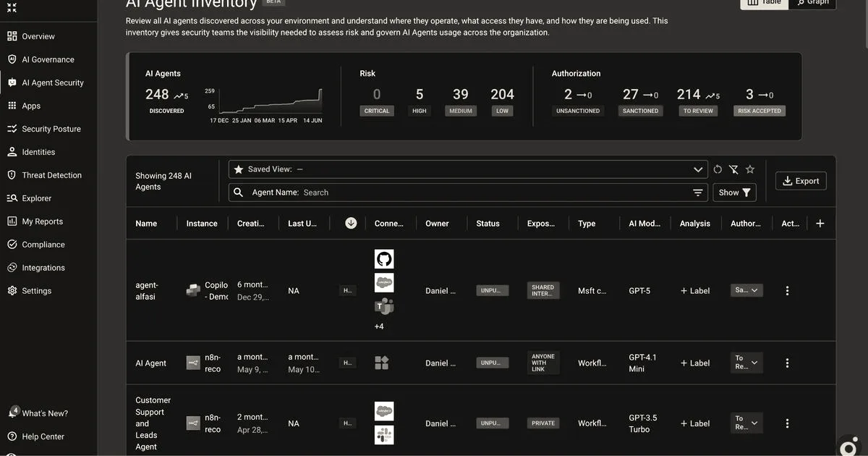Screen dimensions: 868x456
Task: Click the clear filters funnel icon
Action: click(733, 169)
